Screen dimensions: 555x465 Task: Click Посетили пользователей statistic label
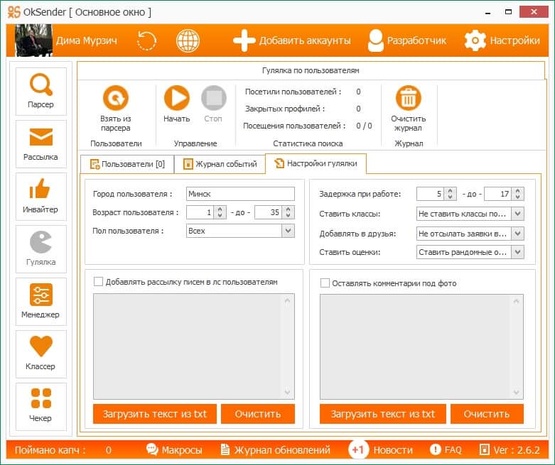[293, 92]
